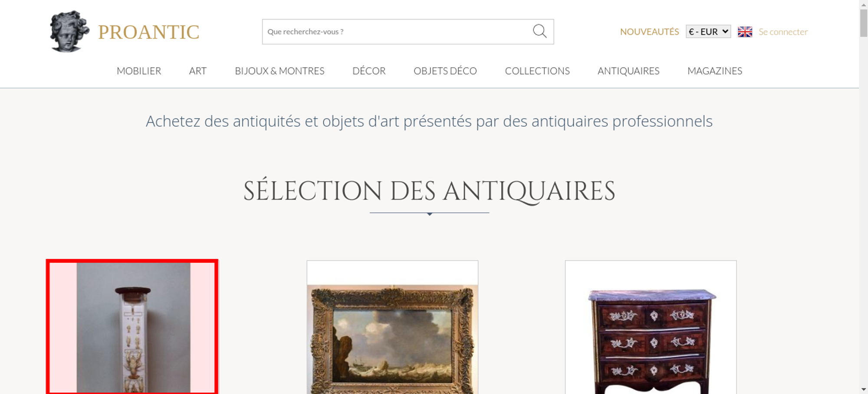
Task: Open the MOBILIER menu
Action: coord(139,71)
